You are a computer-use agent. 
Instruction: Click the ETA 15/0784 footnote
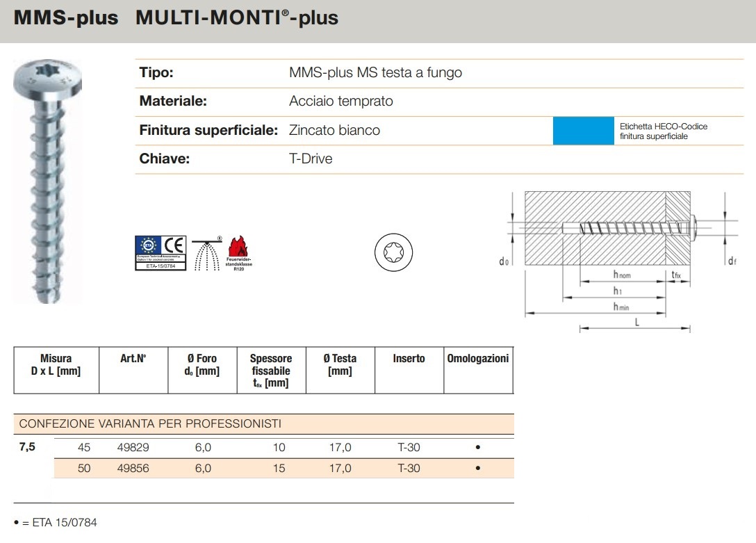(56, 523)
